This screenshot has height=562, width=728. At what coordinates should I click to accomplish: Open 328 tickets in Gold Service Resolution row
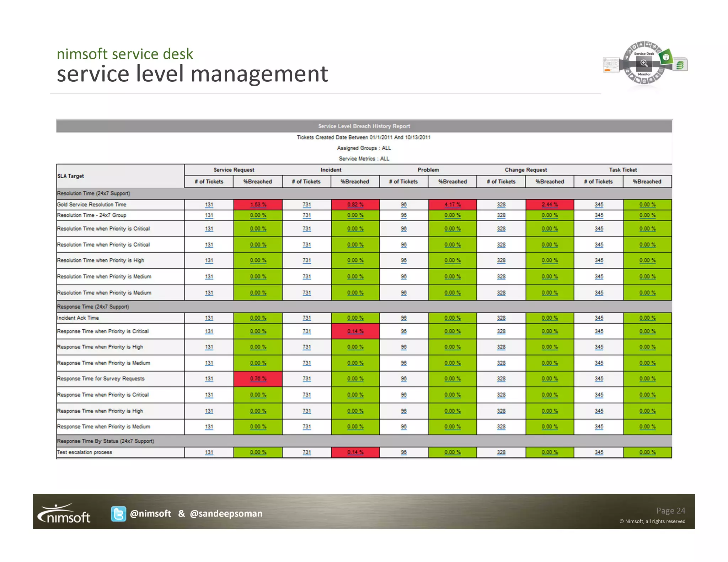tap(501, 205)
